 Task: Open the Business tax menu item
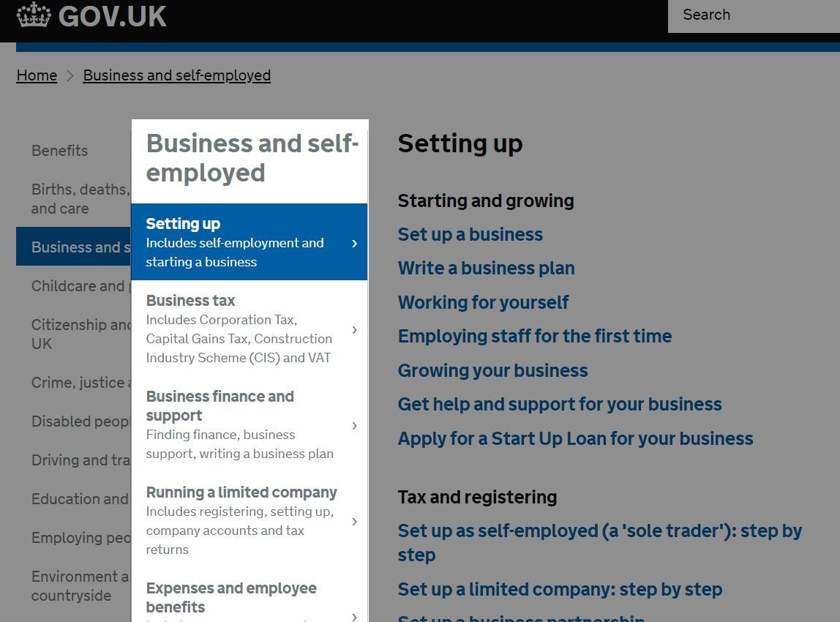click(191, 301)
